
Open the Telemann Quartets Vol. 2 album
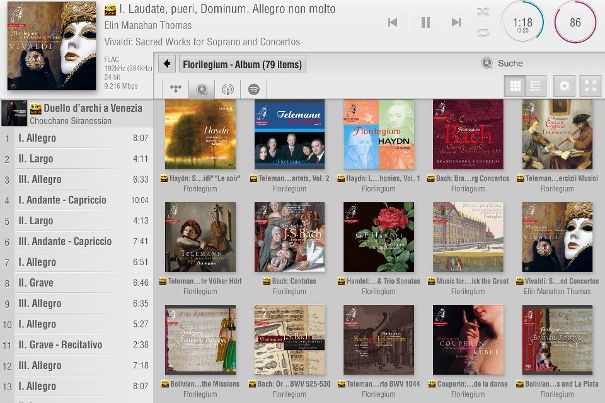click(x=289, y=134)
